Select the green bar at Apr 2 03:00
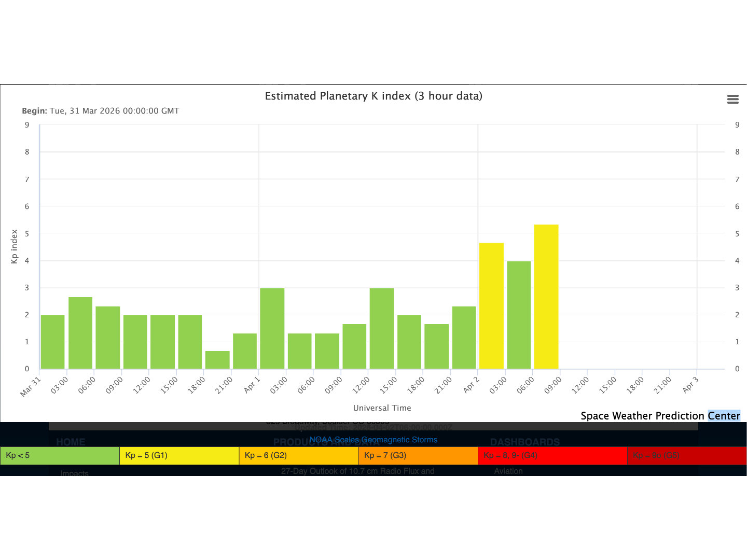 pos(519,315)
